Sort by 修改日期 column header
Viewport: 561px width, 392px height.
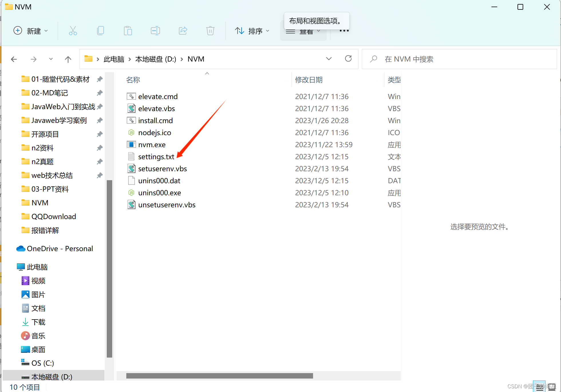309,80
